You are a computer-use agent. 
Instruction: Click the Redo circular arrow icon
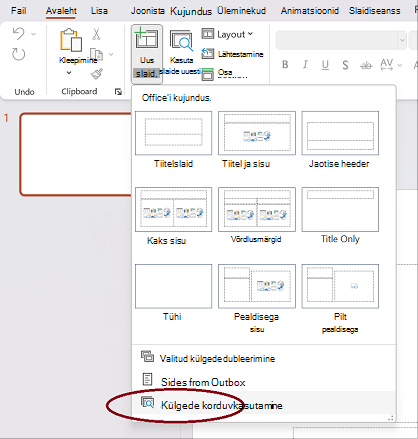coord(18,54)
